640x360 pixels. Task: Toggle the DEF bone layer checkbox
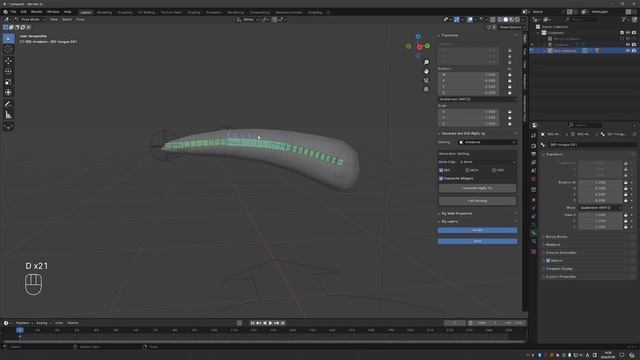(441, 170)
